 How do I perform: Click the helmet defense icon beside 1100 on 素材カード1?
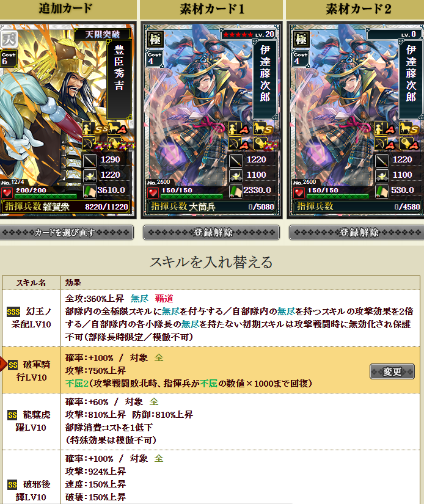pos(236,175)
